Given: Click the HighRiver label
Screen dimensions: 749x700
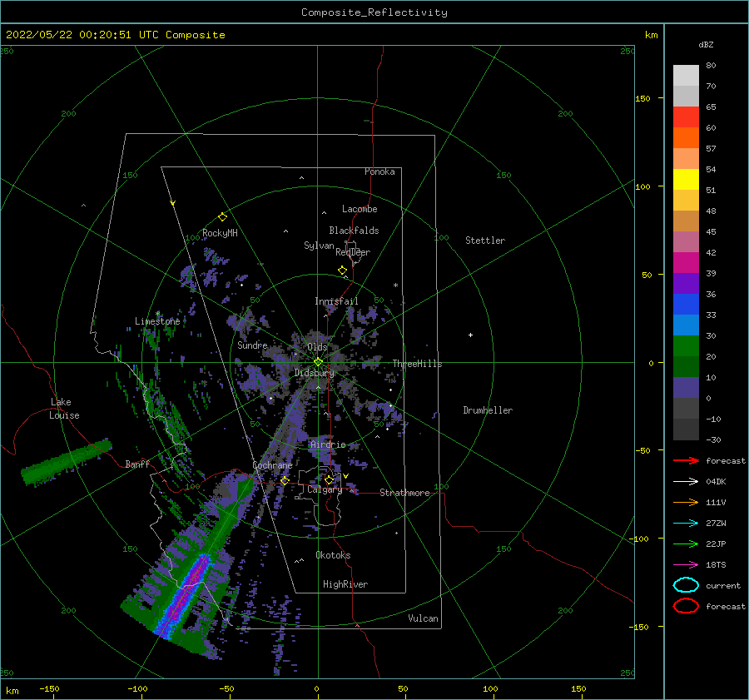Looking at the screenshot, I should point(345,584).
